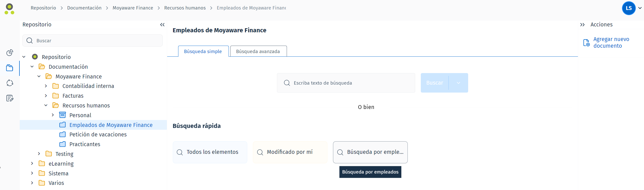The width and height of the screenshot is (644, 190).
Task: Collapse the Documentación tree node
Action: [32, 67]
